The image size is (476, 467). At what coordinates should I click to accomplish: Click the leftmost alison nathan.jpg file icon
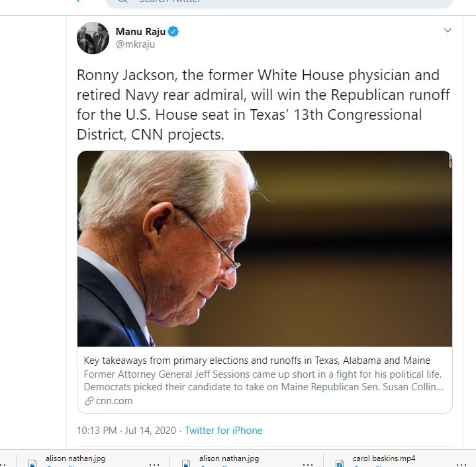[32, 463]
